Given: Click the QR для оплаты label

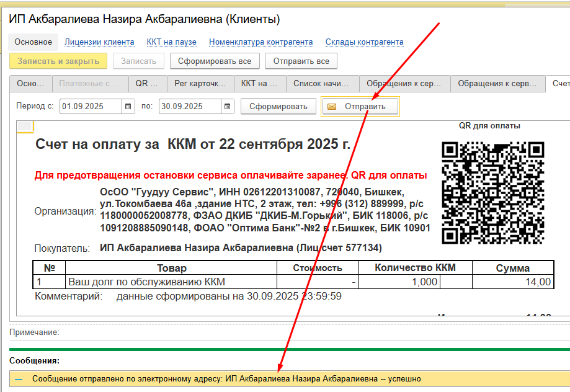Looking at the screenshot, I should tap(489, 126).
